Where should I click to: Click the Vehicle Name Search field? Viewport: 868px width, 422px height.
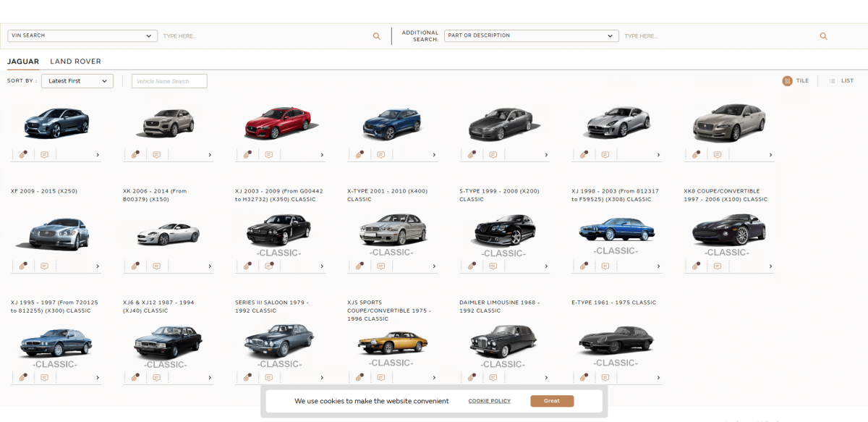pyautogui.click(x=169, y=81)
